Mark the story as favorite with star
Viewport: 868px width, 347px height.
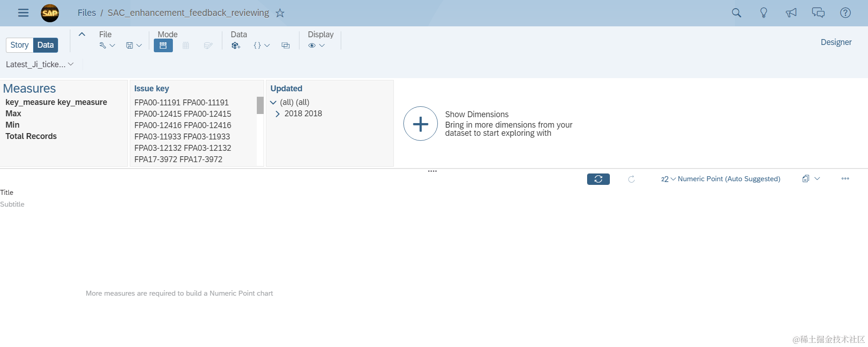pyautogui.click(x=280, y=13)
